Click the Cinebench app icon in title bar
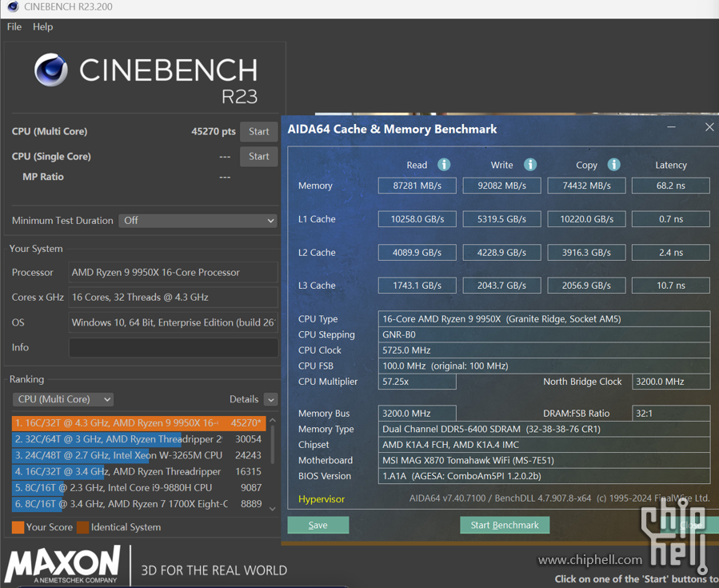 point(13,6)
